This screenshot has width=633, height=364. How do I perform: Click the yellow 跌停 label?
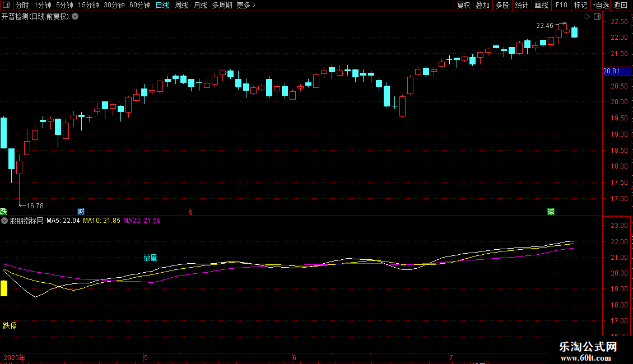point(10,326)
